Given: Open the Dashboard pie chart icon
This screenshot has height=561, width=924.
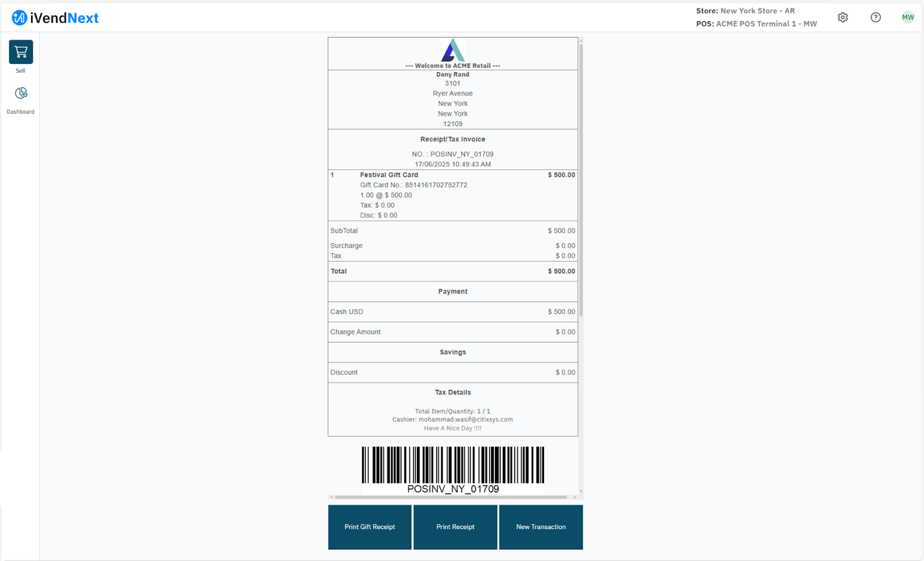Looking at the screenshot, I should (x=21, y=93).
